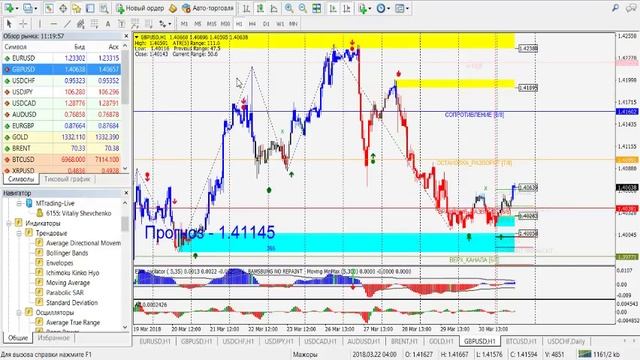Click the yellow icon left of Авто-торговля
This screenshot has width=640, height=360.
[x=173, y=8]
